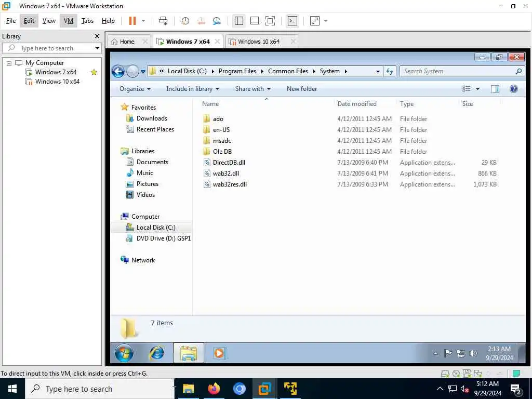Viewport: 532px width, 399px height.
Task: Toggle the console view icon
Action: coord(292,21)
